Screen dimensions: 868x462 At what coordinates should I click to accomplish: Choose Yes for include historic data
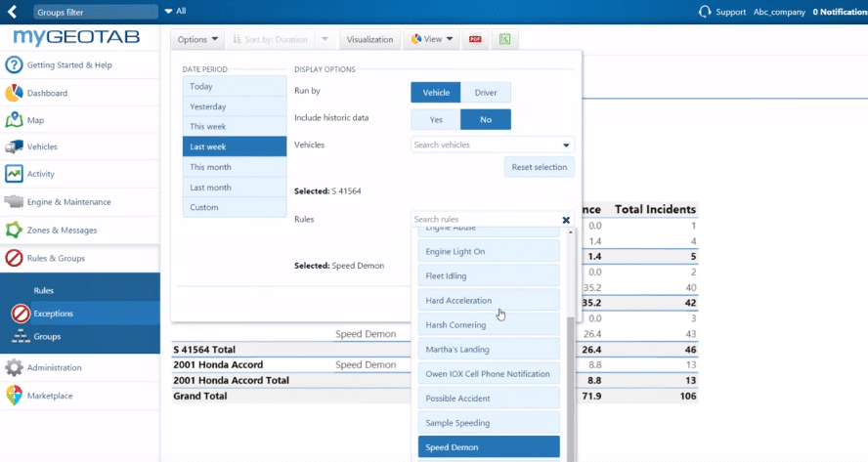[436, 119]
